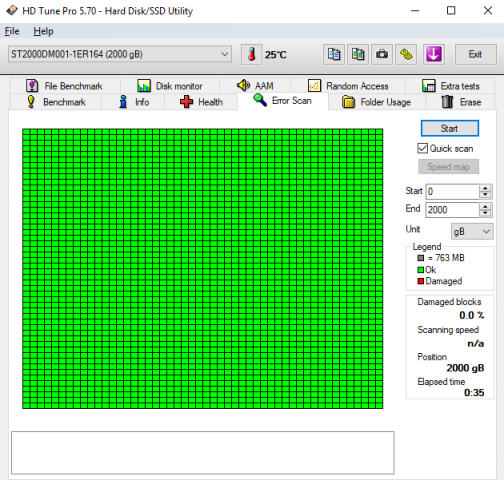
Task: Select the Error Scan tab
Action: 283,101
